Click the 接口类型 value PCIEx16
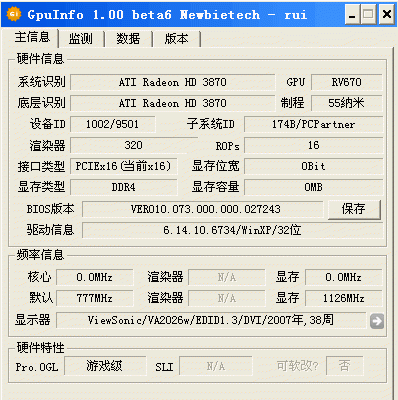Screen dimensions: 398x400 tap(123, 166)
